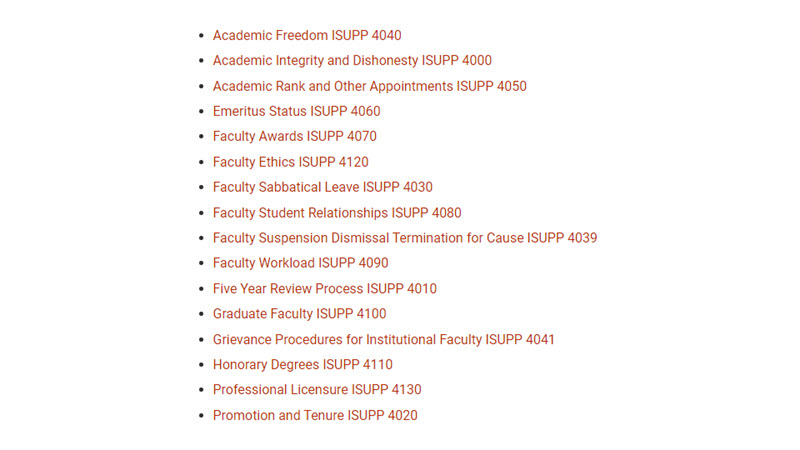Open Professional Licensure ISUPP 4130 link
Screen dimensions: 800x450
pos(317,390)
